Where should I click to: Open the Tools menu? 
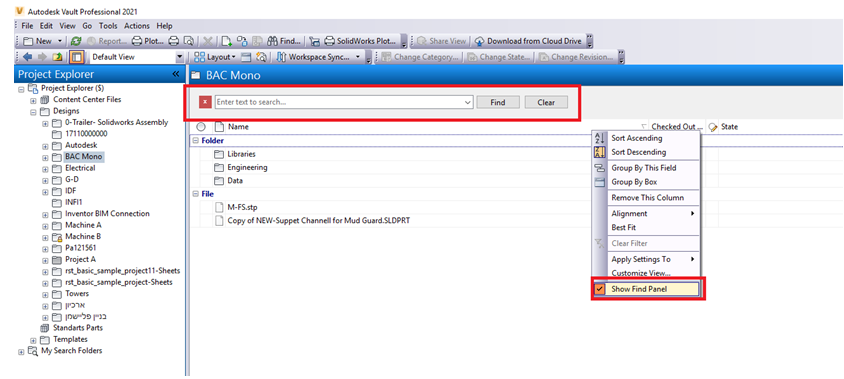pos(108,26)
